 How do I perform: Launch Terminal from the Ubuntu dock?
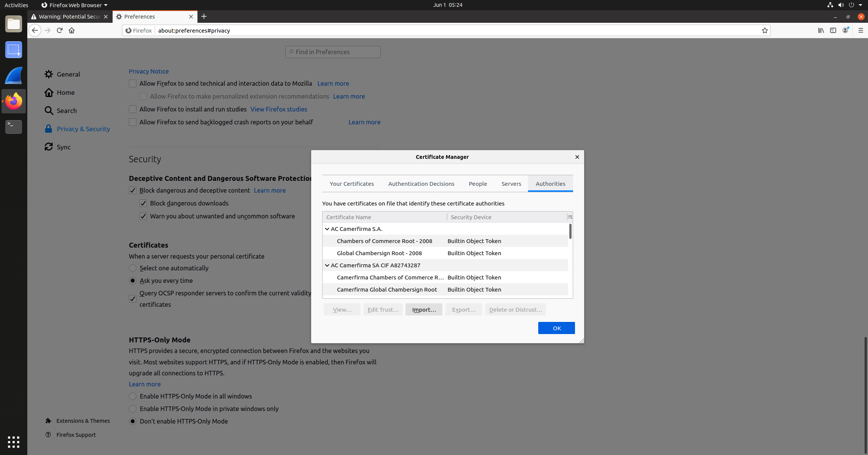[x=14, y=127]
